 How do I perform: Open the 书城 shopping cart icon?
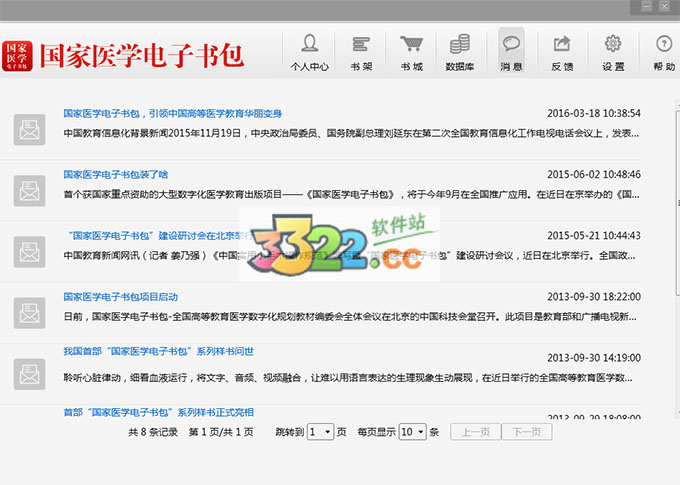(x=411, y=53)
